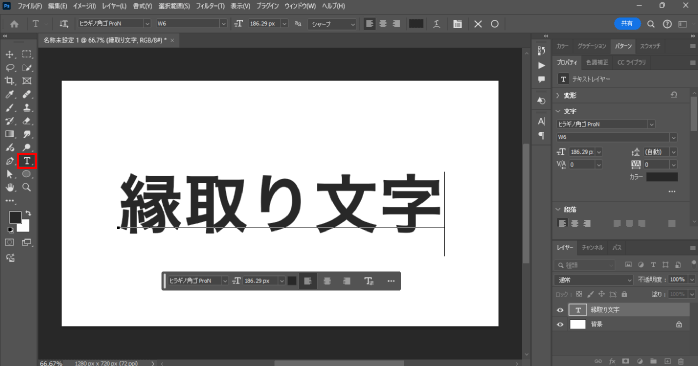Select the Lasso tool
Image resolution: width=698 pixels, height=366 pixels.
pyautogui.click(x=9, y=68)
